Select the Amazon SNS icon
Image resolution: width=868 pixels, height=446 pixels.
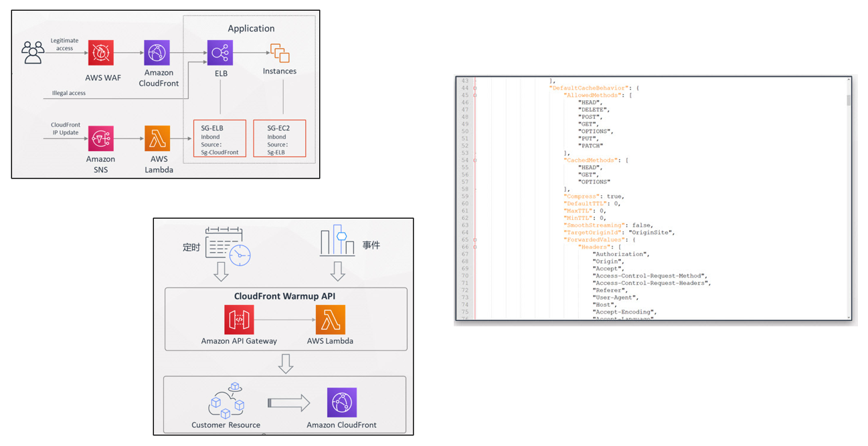(101, 138)
